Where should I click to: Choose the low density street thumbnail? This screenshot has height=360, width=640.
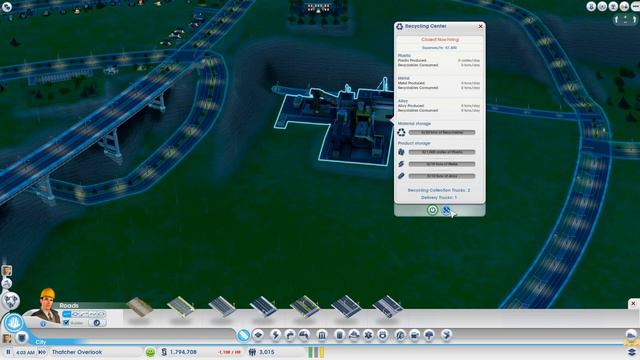[181, 307]
